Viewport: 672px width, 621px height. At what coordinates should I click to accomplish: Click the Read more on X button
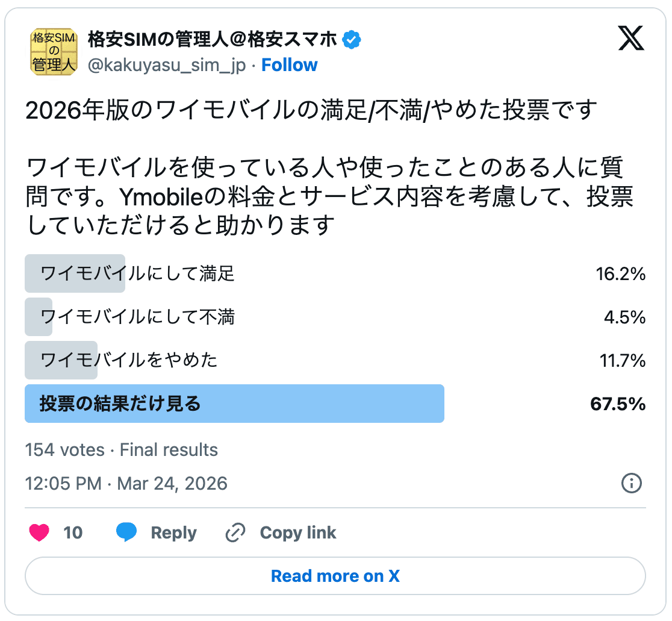[x=335, y=576]
